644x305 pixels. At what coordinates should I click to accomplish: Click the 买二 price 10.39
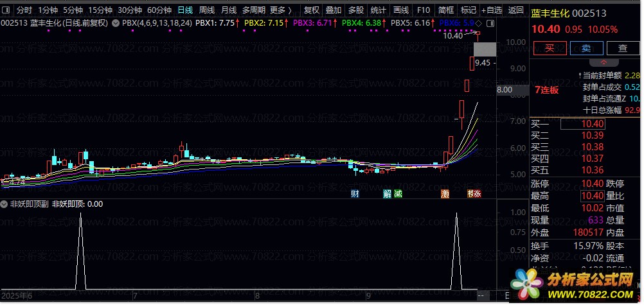click(593, 135)
